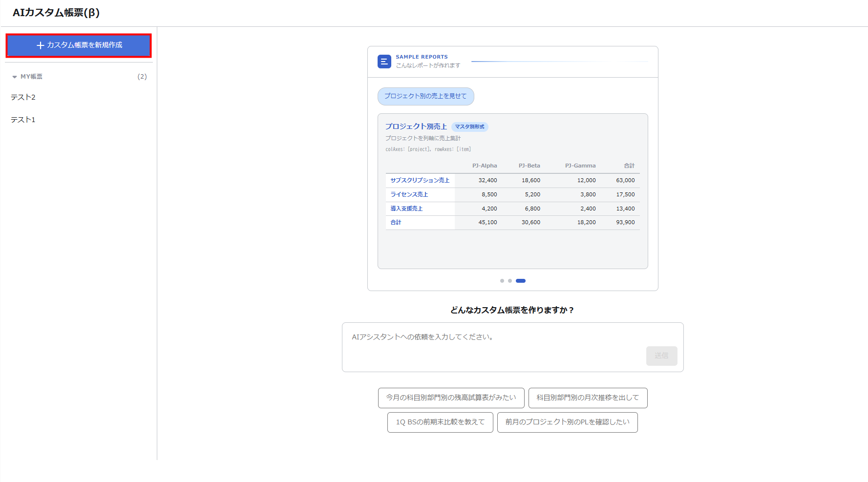Click the プロジェクト別売上 report title
The height and width of the screenshot is (482, 868).
click(416, 126)
